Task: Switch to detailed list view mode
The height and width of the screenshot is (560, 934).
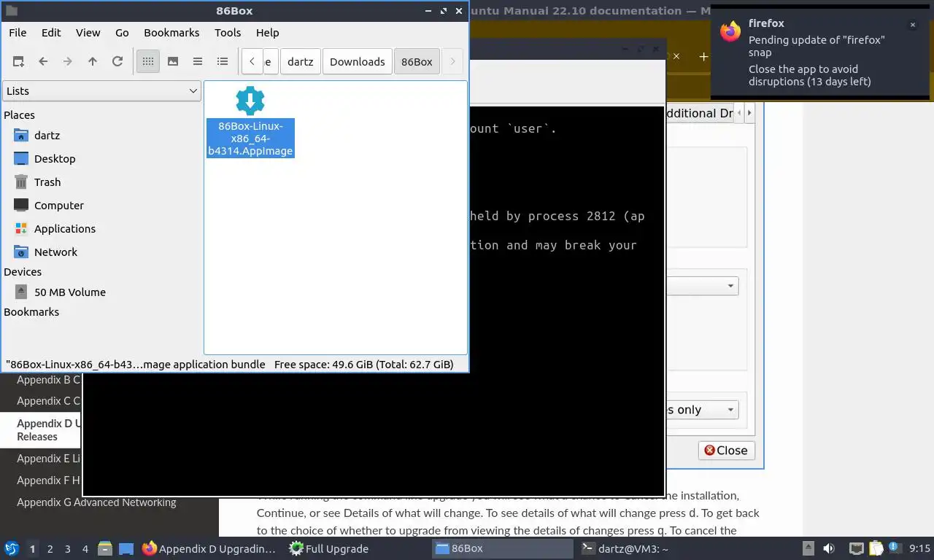Action: pos(223,61)
